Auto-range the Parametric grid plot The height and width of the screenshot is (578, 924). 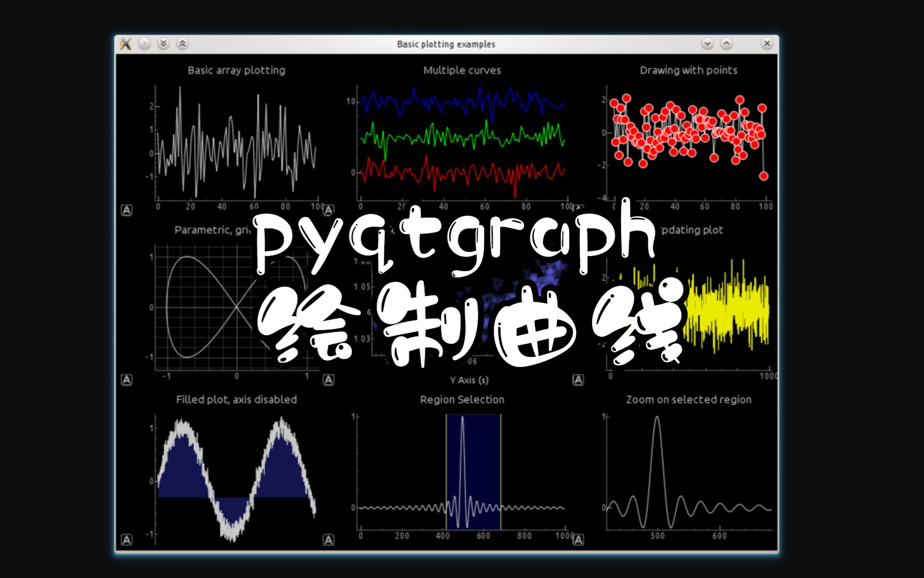pyautogui.click(x=126, y=380)
